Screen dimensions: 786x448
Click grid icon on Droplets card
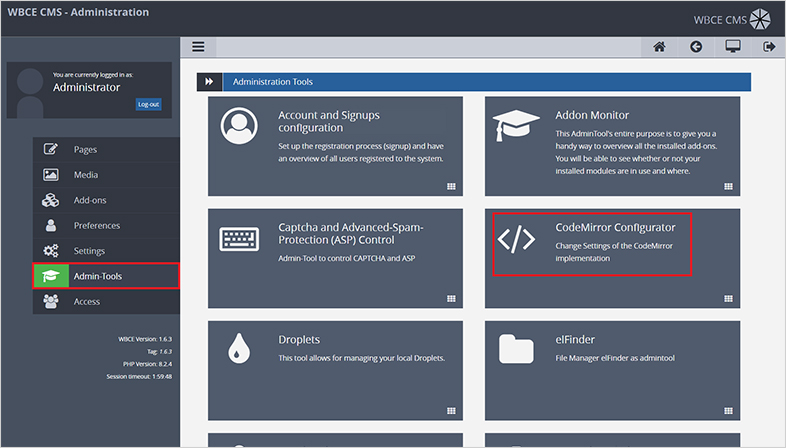(451, 411)
